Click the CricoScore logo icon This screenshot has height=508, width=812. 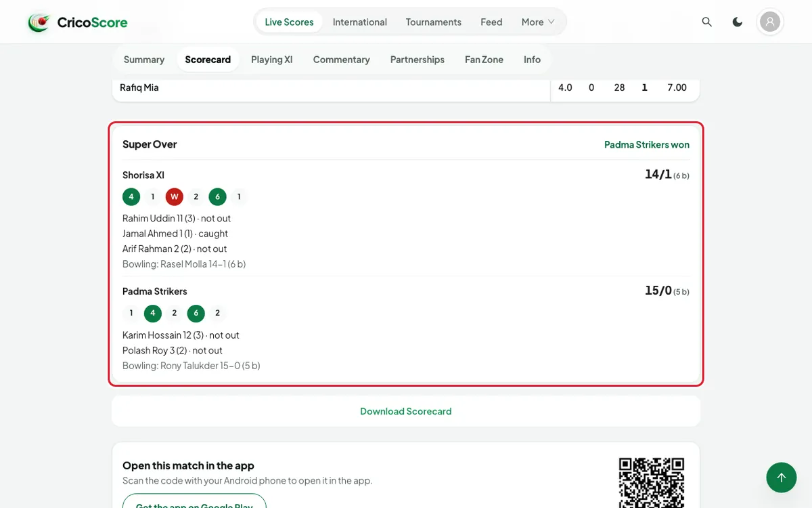tap(39, 22)
